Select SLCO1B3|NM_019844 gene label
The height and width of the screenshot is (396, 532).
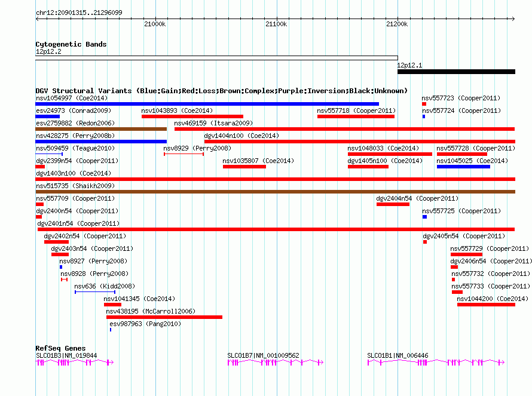(x=66, y=355)
